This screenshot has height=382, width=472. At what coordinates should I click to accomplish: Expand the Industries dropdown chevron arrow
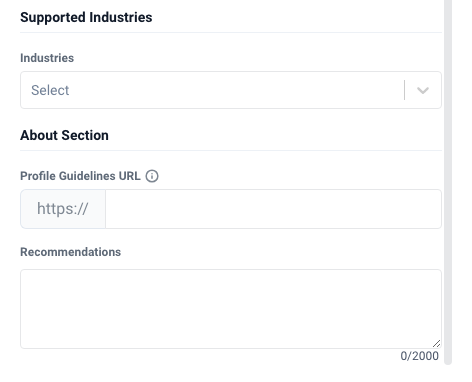pyautogui.click(x=423, y=90)
